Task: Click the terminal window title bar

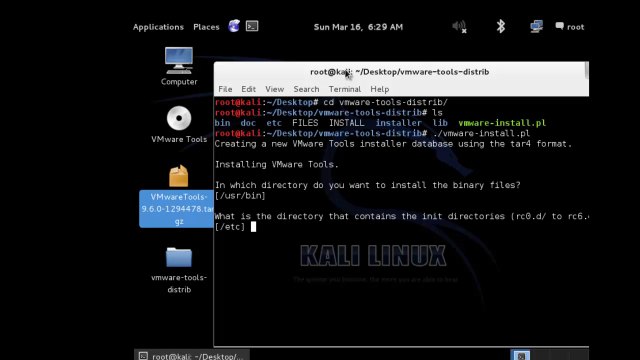Action: tap(400, 72)
